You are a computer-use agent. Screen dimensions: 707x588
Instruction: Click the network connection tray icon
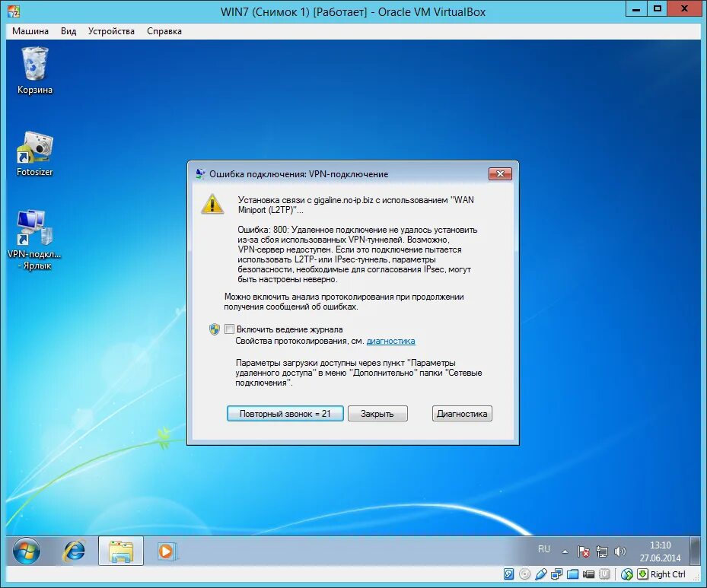pyautogui.click(x=602, y=551)
